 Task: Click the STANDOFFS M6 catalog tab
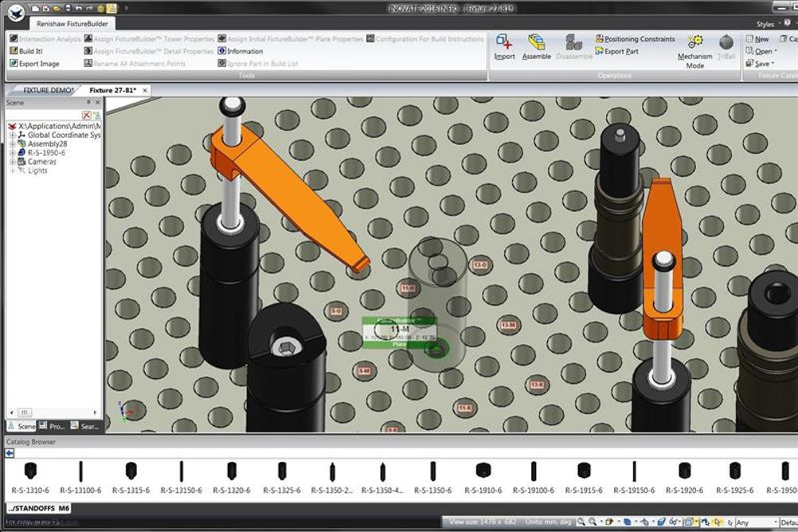click(39, 508)
